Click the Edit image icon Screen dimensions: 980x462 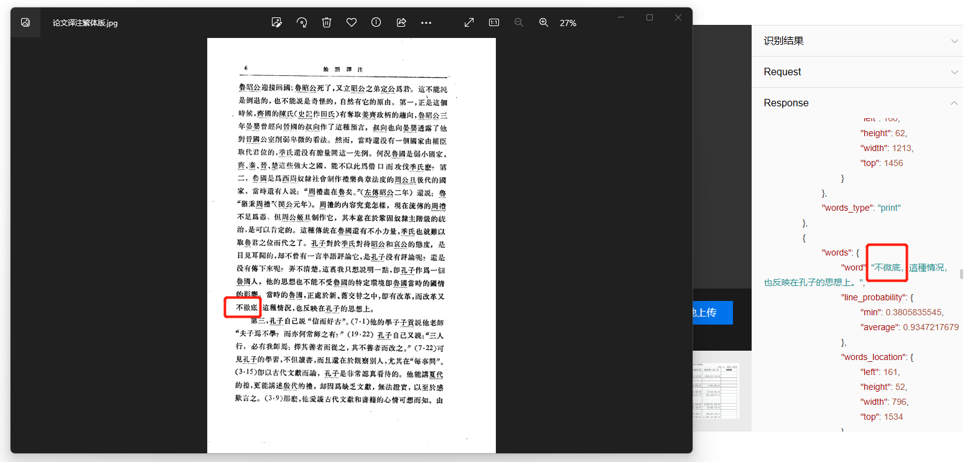pyautogui.click(x=277, y=22)
